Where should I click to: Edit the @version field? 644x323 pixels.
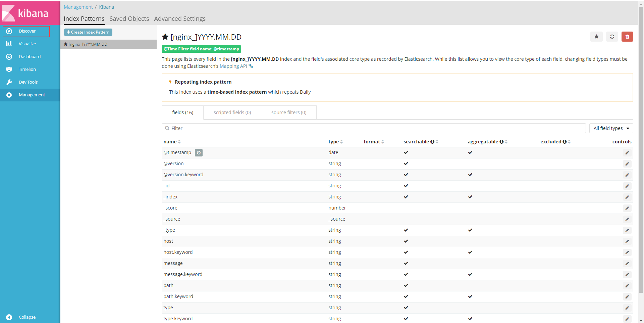[627, 164]
